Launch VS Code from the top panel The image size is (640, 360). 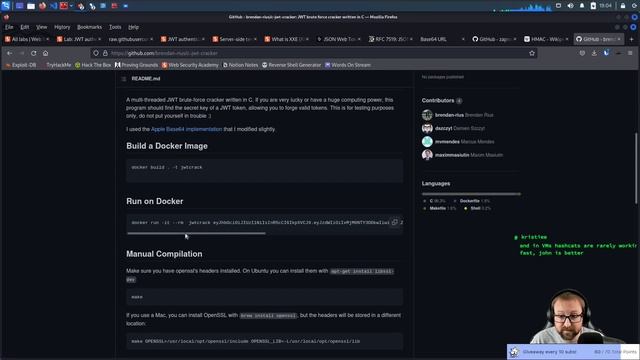coord(53,6)
